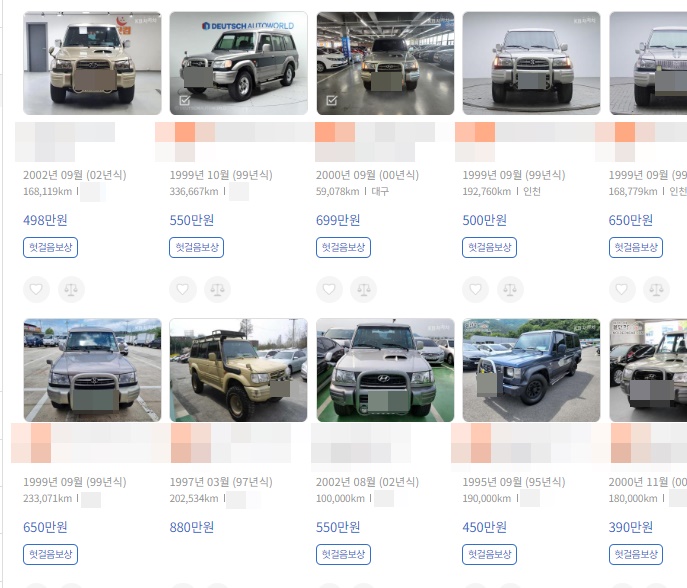Compare the 336,667km car via scale icon
Viewport: 687px width, 588px height.
[217, 289]
